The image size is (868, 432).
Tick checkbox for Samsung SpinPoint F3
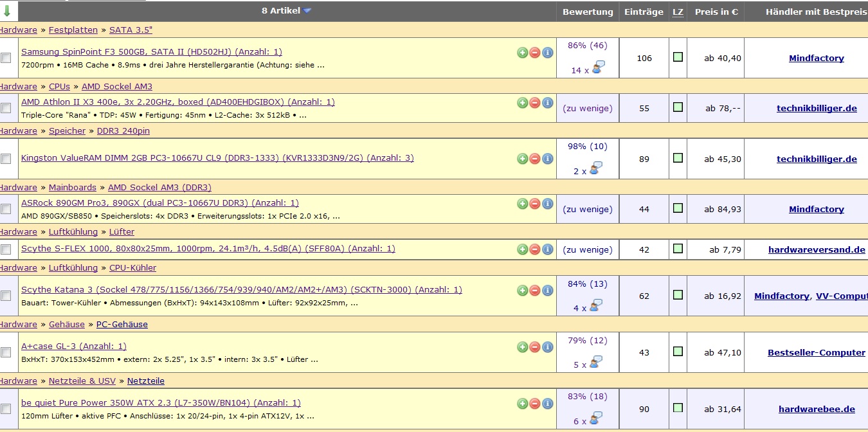pos(6,58)
